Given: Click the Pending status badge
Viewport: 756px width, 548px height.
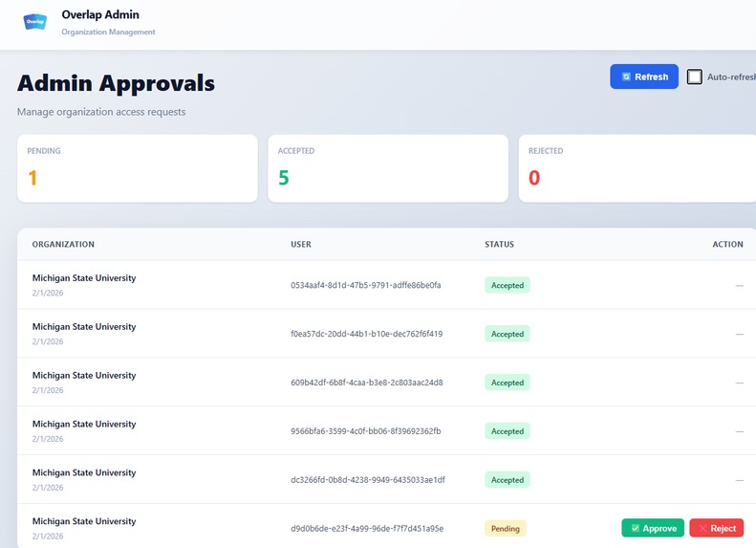Looking at the screenshot, I should pyautogui.click(x=506, y=528).
